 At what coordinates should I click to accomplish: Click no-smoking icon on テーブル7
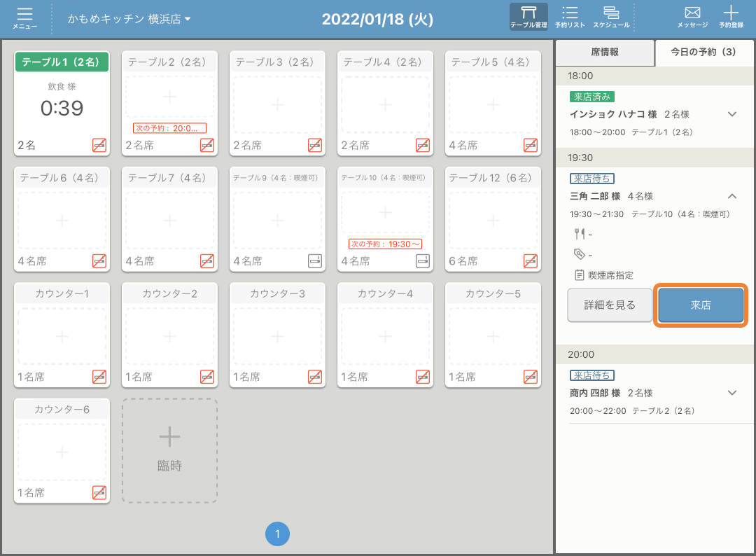[x=206, y=261]
